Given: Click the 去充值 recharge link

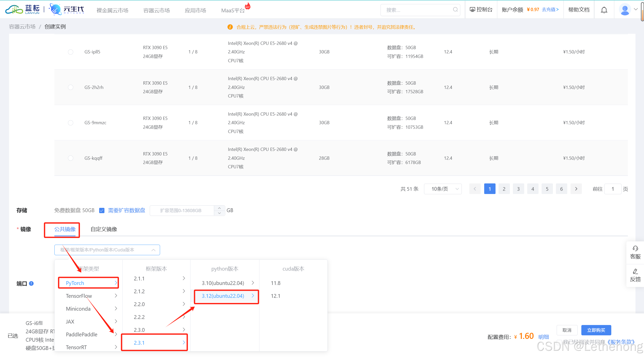Looking at the screenshot, I should 550,10.
